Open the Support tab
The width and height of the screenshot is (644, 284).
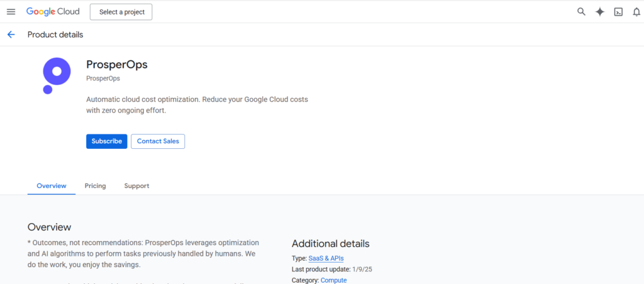coord(136,186)
